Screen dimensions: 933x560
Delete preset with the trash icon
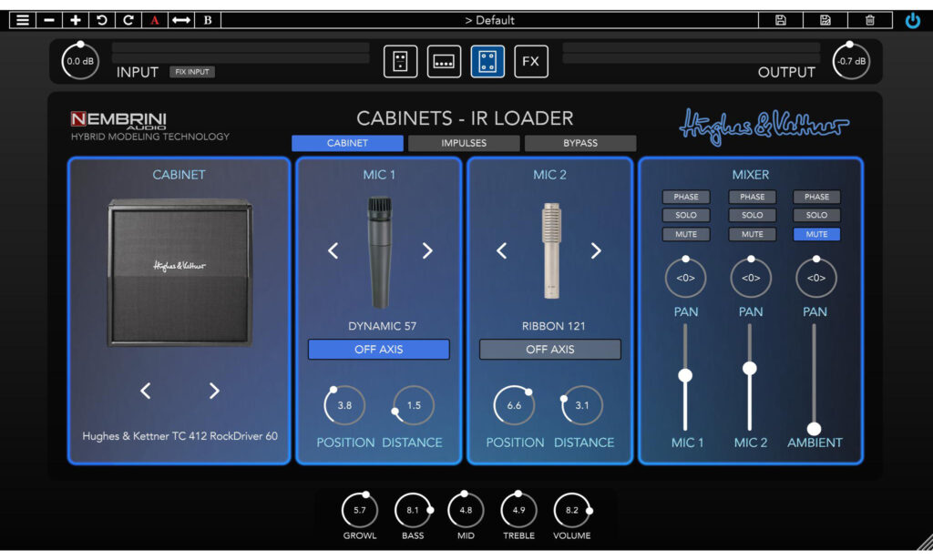(870, 20)
